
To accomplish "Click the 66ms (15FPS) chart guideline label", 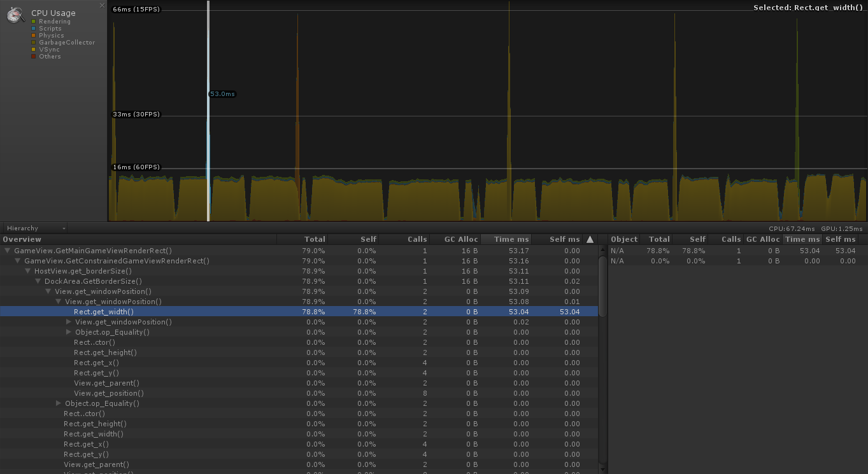I will (136, 9).
